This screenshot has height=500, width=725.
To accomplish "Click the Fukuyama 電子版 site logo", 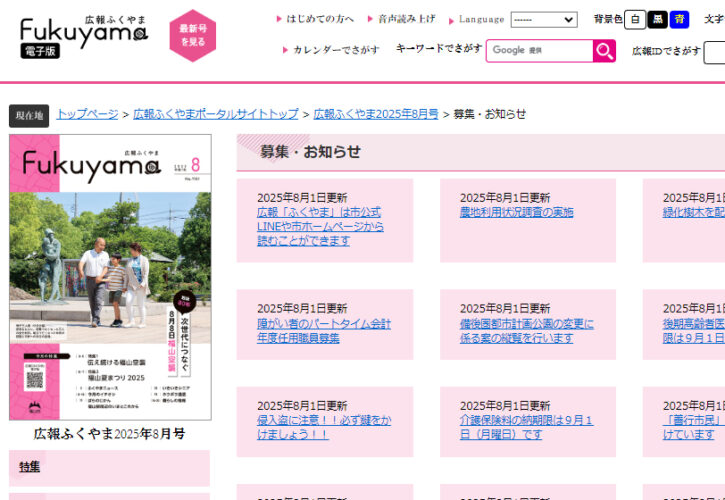I will point(84,37).
